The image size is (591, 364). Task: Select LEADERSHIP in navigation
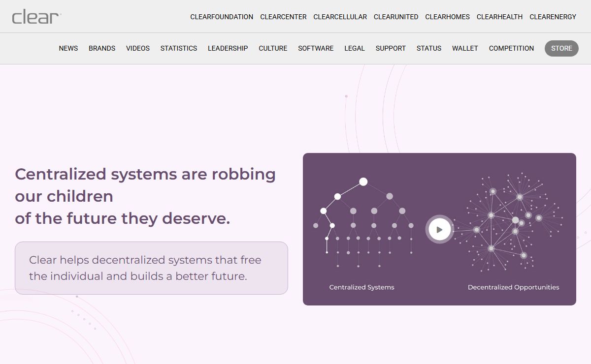(228, 48)
